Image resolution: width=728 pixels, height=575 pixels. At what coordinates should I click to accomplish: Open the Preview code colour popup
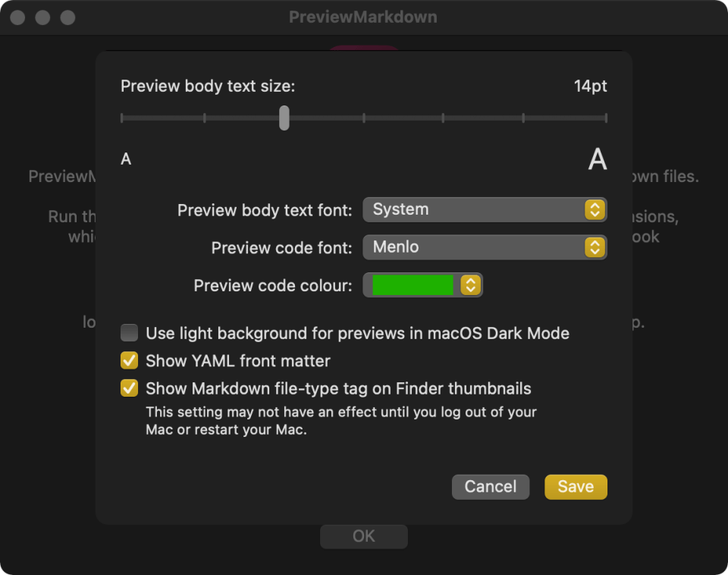[422, 285]
